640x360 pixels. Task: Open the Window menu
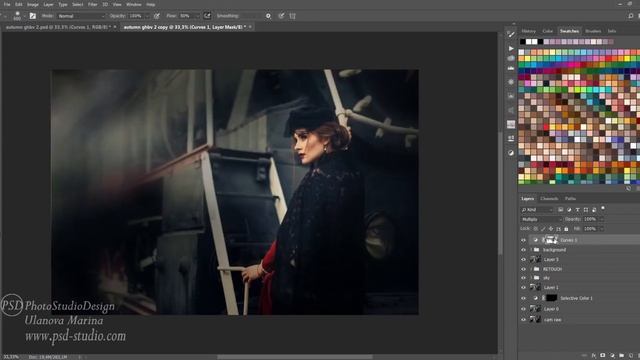point(133,4)
